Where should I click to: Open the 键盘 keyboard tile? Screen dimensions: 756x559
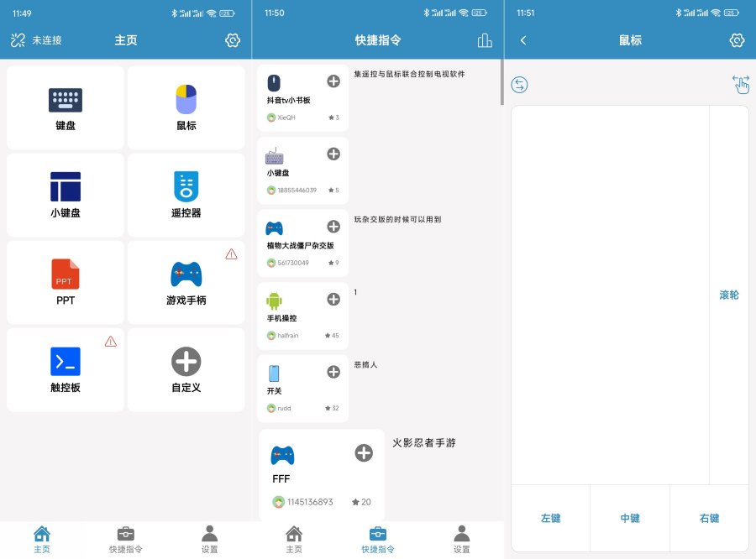click(66, 108)
